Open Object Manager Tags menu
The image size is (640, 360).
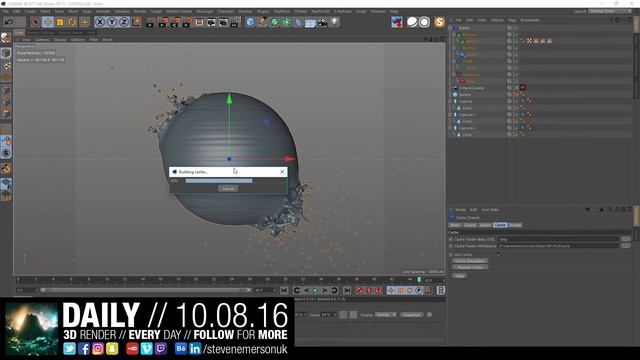click(x=512, y=20)
